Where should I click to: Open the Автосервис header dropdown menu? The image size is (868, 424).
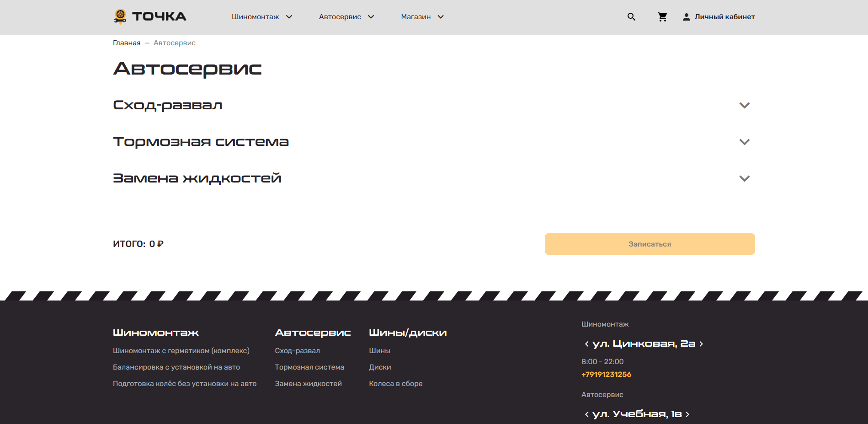tap(346, 17)
